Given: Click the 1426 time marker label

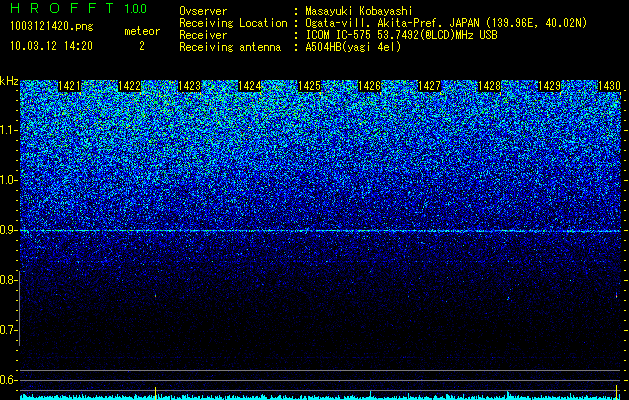Looking at the screenshot, I should coord(369,86).
